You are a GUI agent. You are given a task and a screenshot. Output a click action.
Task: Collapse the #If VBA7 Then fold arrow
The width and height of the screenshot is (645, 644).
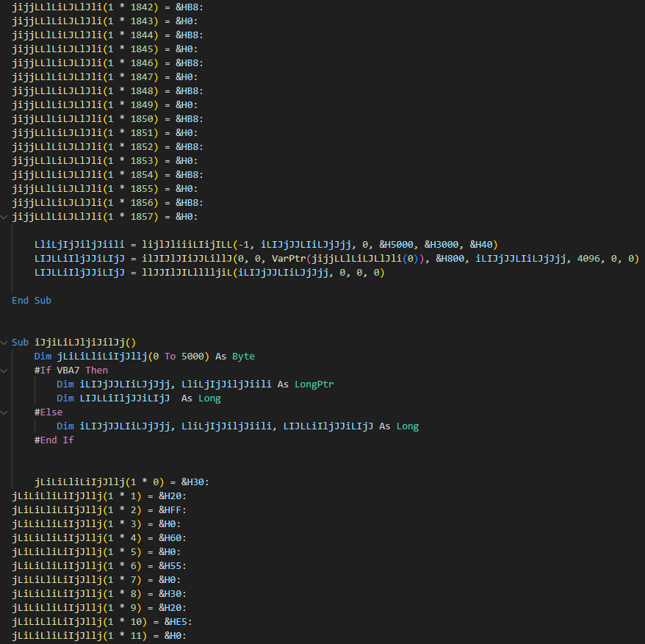tap(4, 371)
